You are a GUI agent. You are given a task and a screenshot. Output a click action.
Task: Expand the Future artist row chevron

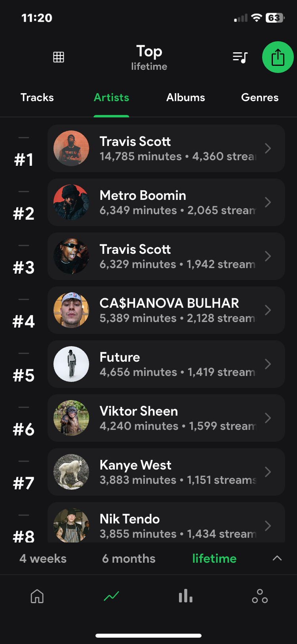[x=268, y=364]
